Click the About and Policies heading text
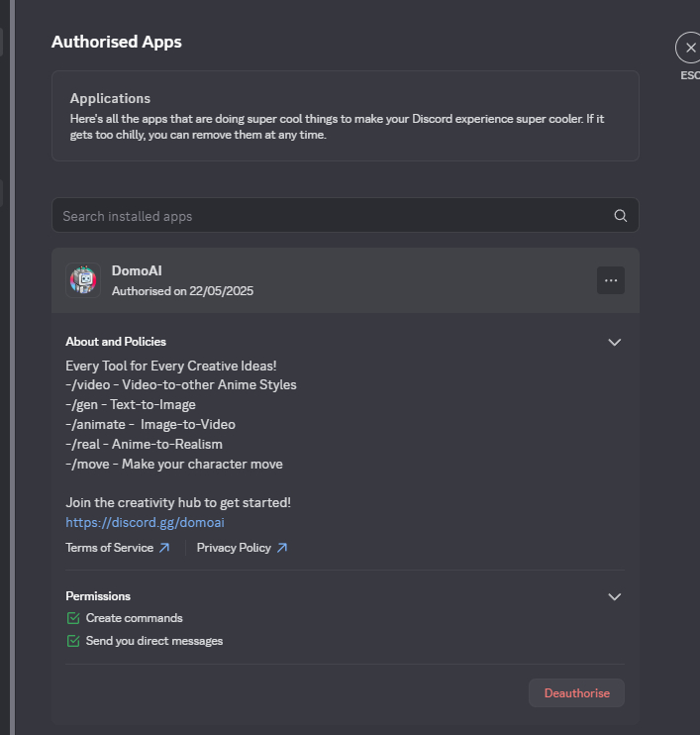The height and width of the screenshot is (735, 700). (x=116, y=342)
